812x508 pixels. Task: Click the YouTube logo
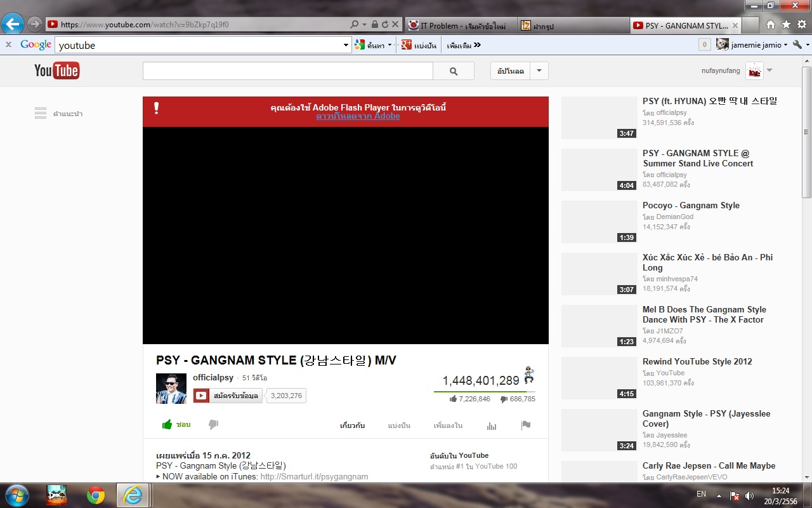57,70
